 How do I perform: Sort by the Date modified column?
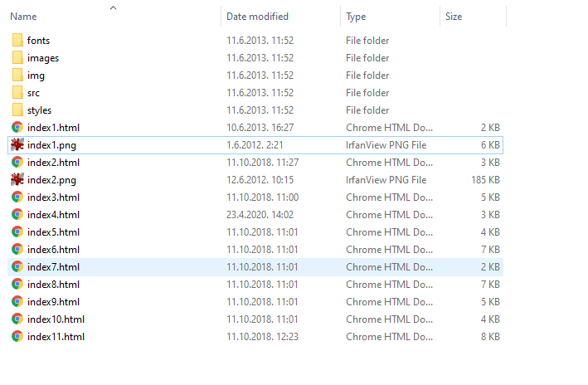pyautogui.click(x=257, y=17)
